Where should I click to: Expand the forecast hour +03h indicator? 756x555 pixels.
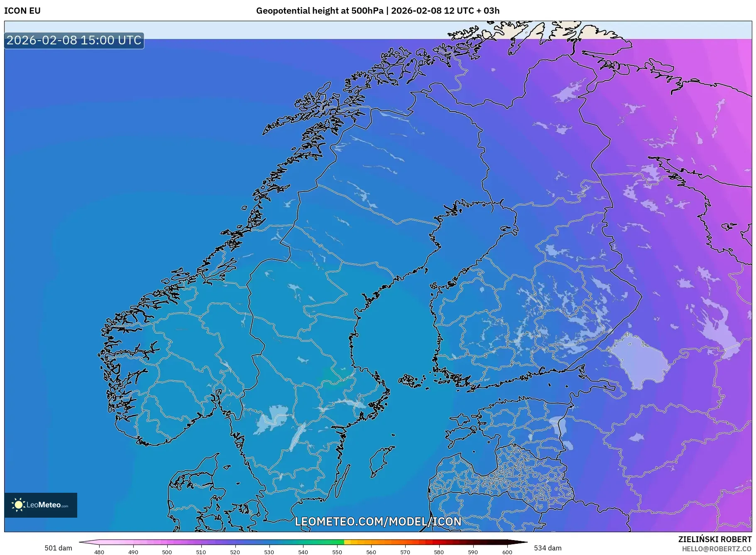(490, 11)
